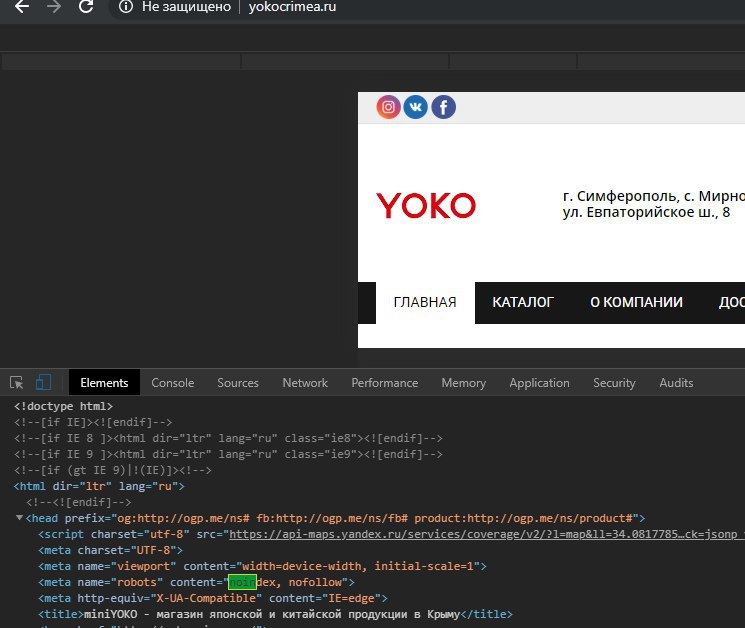Switch to the Sources tab
745x628 pixels.
coord(238,383)
